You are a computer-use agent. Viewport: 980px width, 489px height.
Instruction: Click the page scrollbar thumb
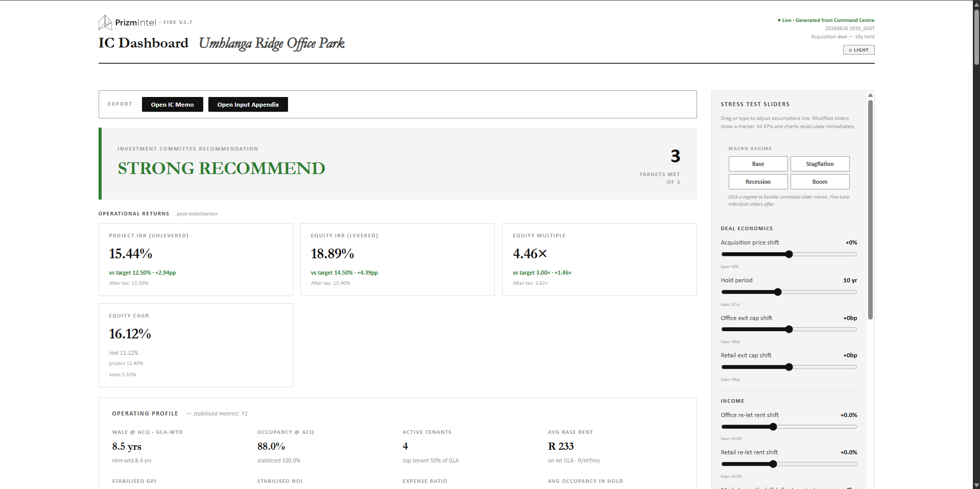pyautogui.click(x=976, y=37)
